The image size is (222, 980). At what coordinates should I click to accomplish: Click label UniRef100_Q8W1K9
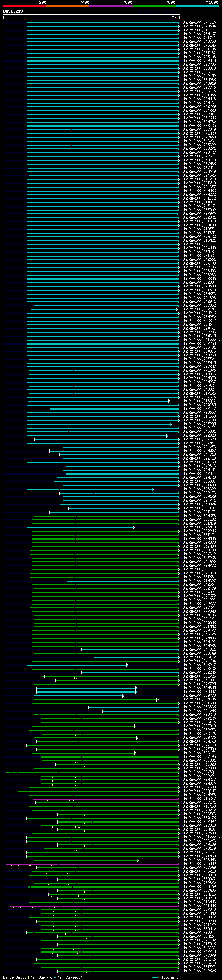pyautogui.click(x=199, y=496)
